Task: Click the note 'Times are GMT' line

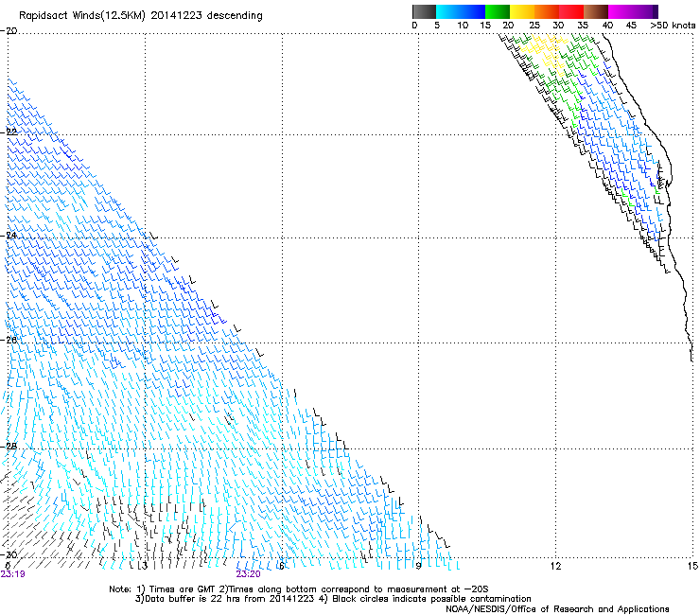Action: (299, 589)
